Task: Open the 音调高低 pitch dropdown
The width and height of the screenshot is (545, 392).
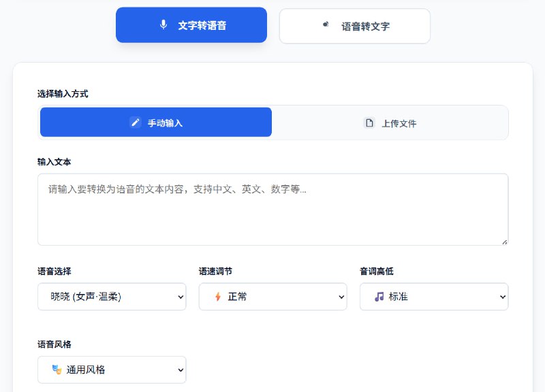Action: [433, 296]
